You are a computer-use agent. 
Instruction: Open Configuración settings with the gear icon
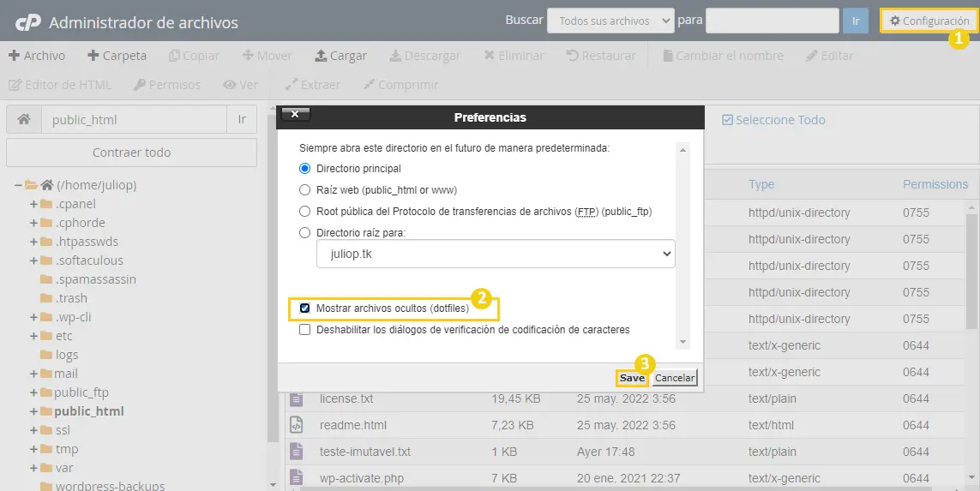tap(929, 21)
